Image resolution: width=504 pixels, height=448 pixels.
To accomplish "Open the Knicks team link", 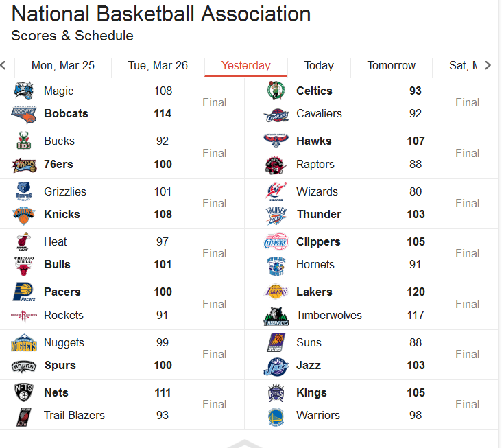I will [62, 214].
